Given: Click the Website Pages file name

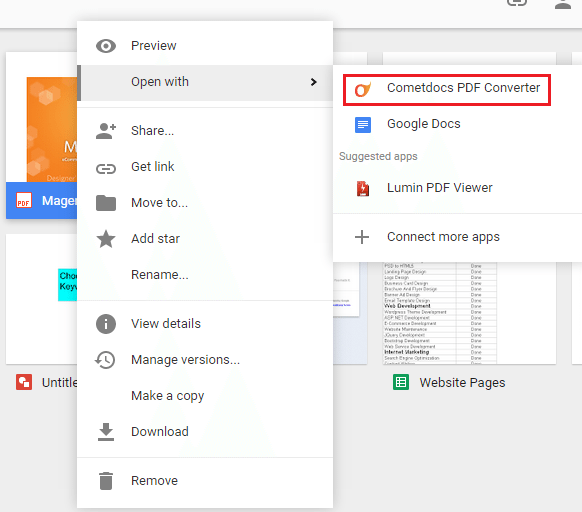Looking at the screenshot, I should tap(462, 382).
